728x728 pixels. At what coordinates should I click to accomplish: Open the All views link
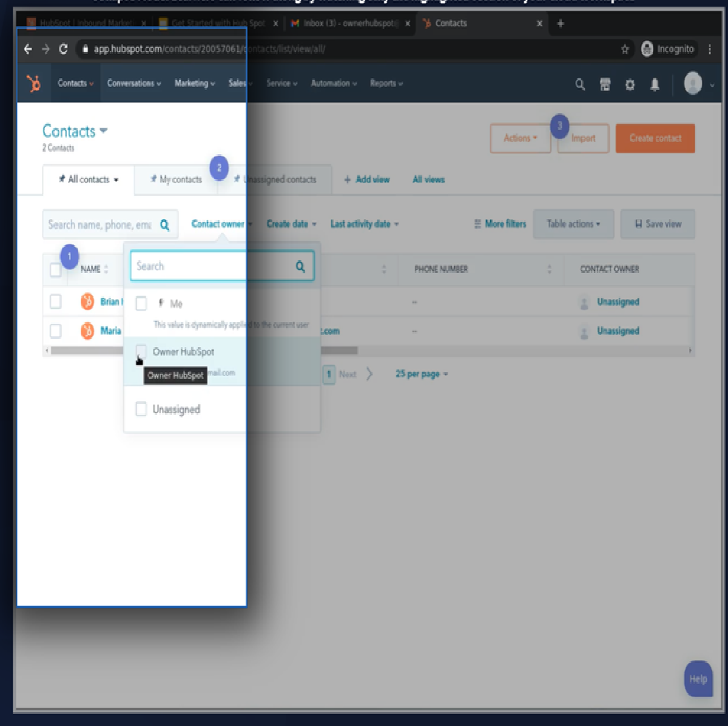[429, 180]
